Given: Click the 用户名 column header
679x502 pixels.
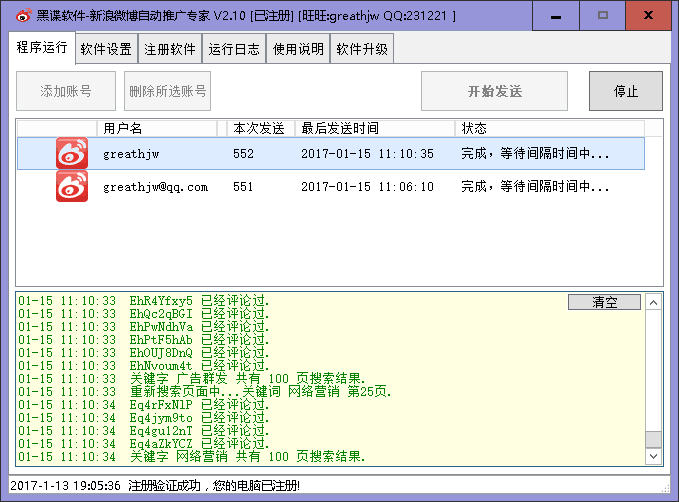Looking at the screenshot, I should [157, 128].
